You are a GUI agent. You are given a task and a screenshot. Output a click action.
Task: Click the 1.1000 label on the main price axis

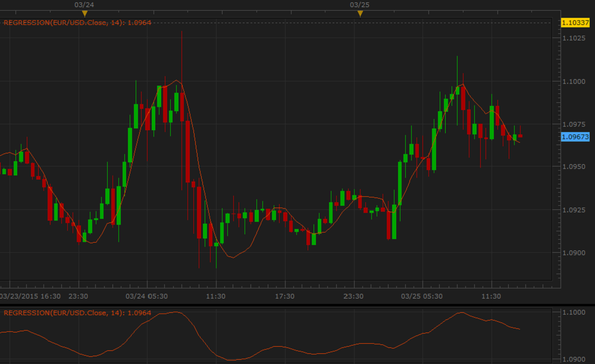574,81
